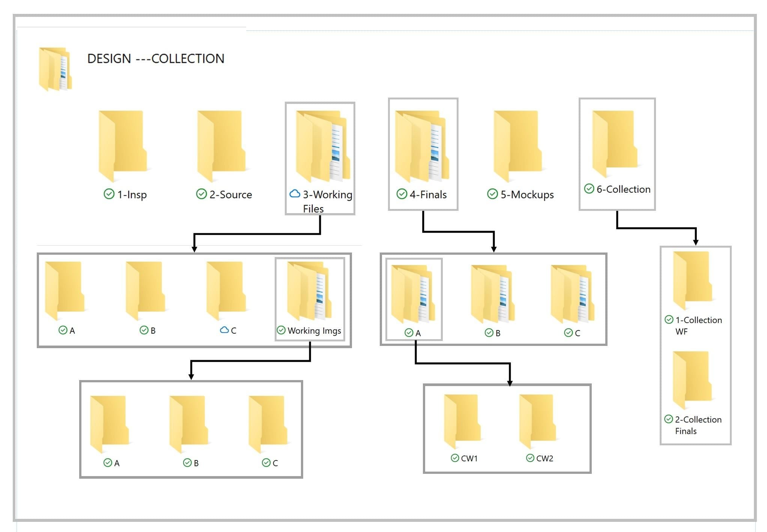The image size is (767, 532).
Task: Click the '3-Working Files' label text
Action: point(328,201)
